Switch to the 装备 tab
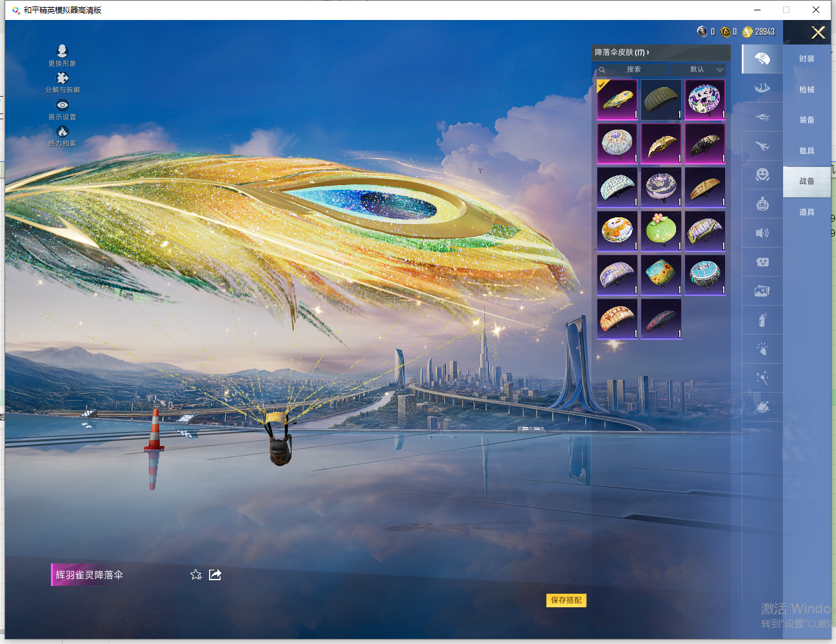The height and width of the screenshot is (644, 836). (x=807, y=120)
